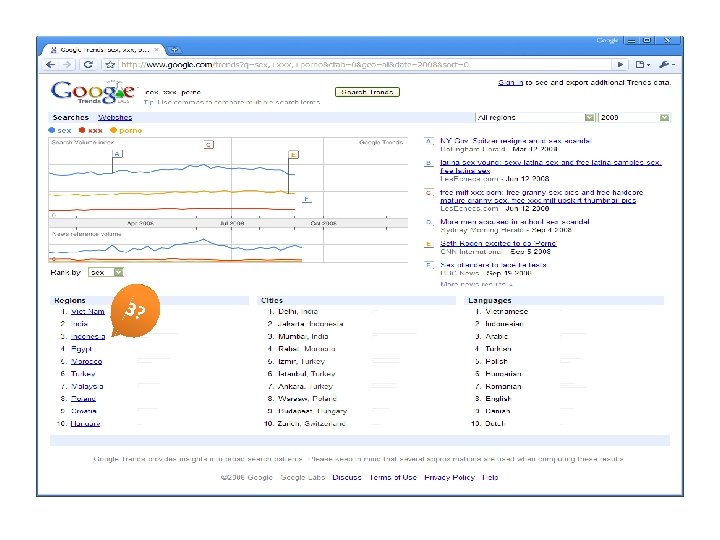Select Vietnamese in the Languages list
Viewport: 720px width, 540px height.
(x=506, y=311)
